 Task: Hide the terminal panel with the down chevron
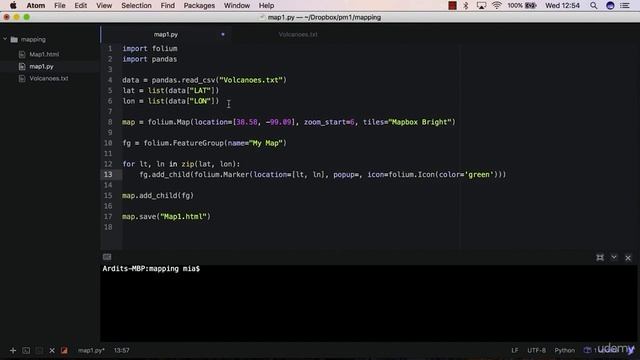pos(614,257)
